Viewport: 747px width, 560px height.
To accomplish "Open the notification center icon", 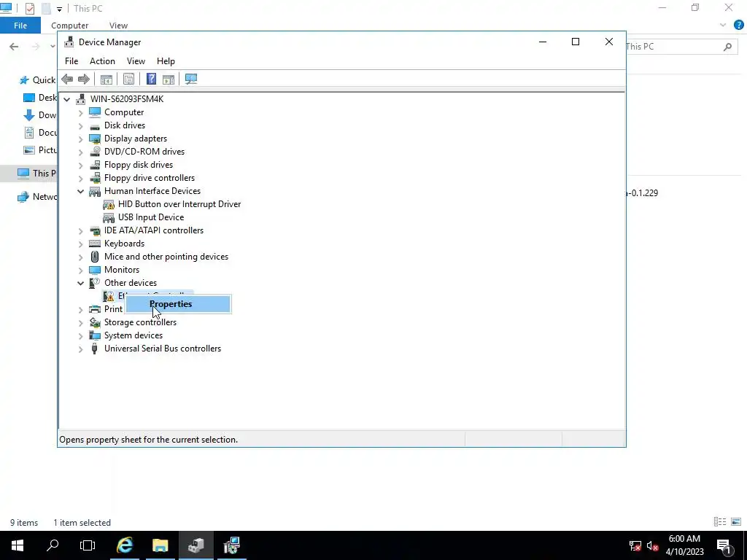I will click(724, 545).
